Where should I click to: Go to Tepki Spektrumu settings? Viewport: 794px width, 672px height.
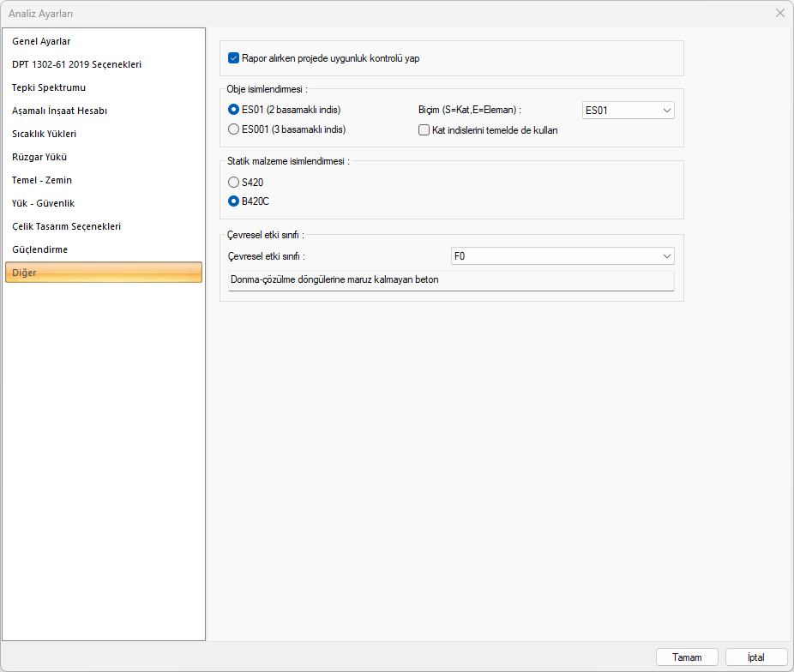click(49, 87)
